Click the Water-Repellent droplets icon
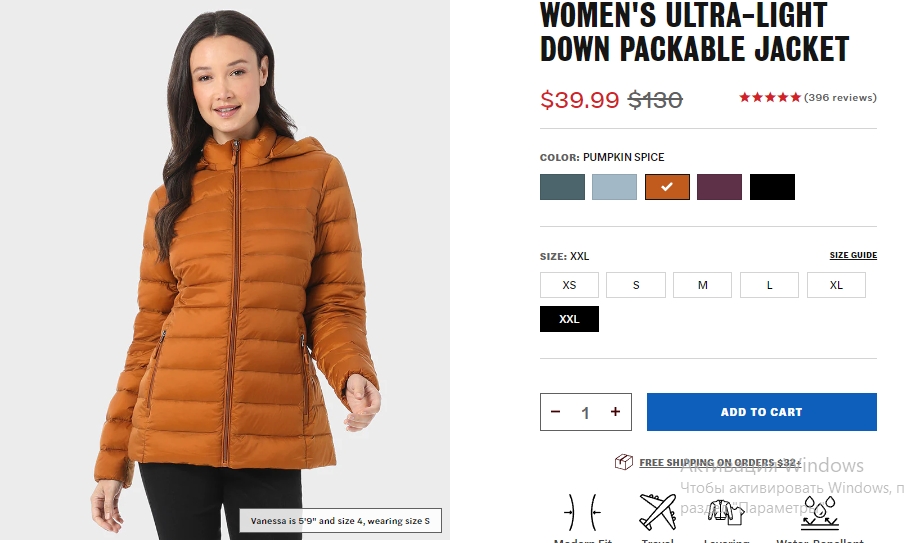 click(x=820, y=512)
